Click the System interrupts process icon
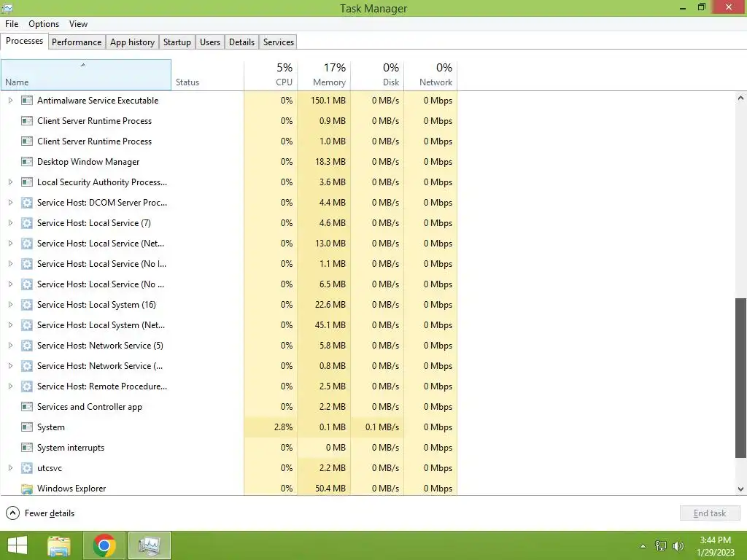The height and width of the screenshot is (560, 747). pyautogui.click(x=27, y=448)
